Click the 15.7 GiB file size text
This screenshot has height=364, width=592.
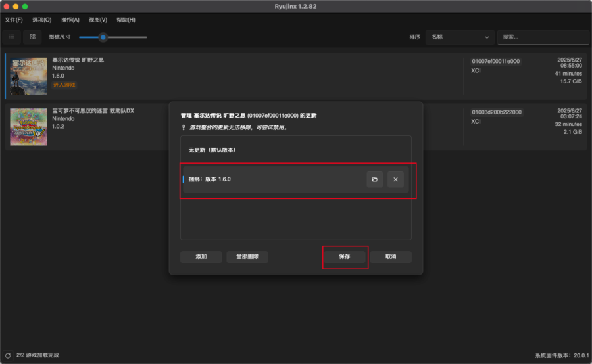click(571, 81)
